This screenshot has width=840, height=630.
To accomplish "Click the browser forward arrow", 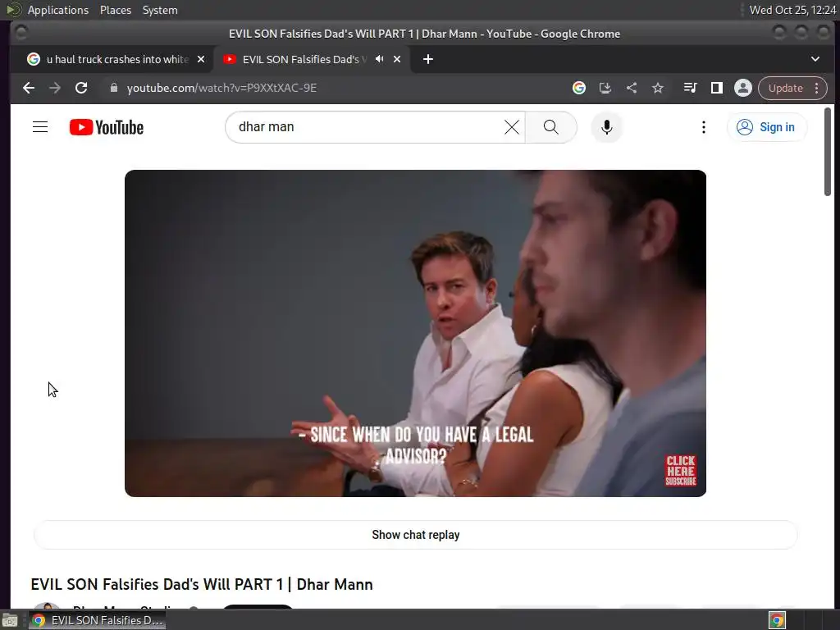I will pos(55,88).
